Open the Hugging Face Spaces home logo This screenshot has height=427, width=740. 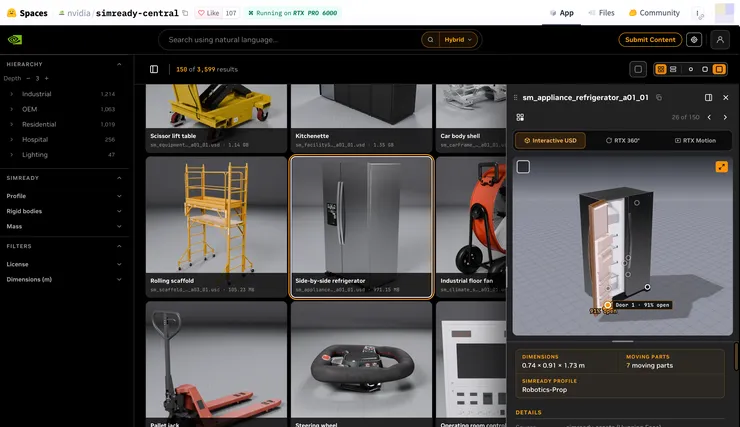(27, 13)
